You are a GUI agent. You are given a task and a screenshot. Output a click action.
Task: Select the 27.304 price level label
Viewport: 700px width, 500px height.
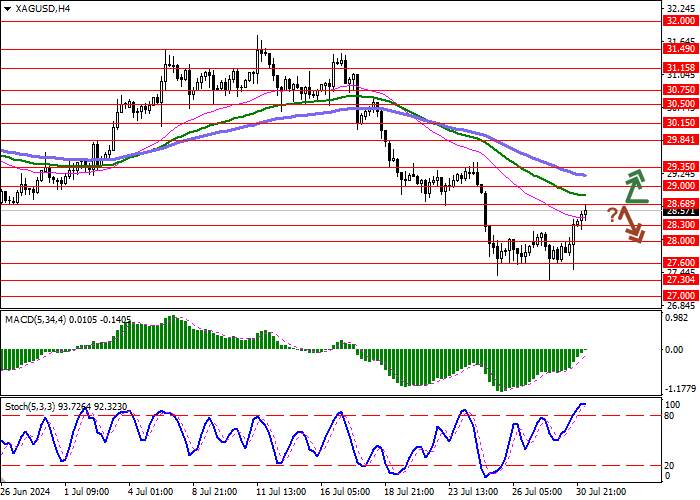pos(680,280)
